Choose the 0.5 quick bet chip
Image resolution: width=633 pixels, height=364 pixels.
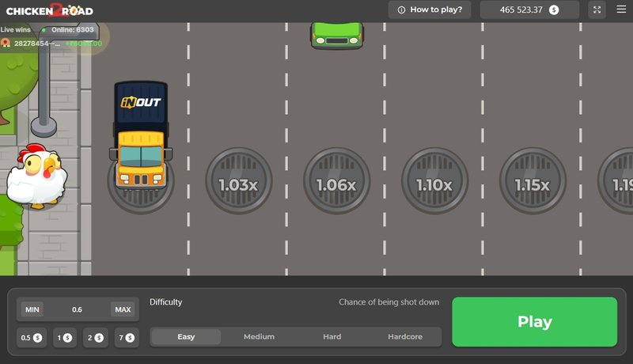32,338
